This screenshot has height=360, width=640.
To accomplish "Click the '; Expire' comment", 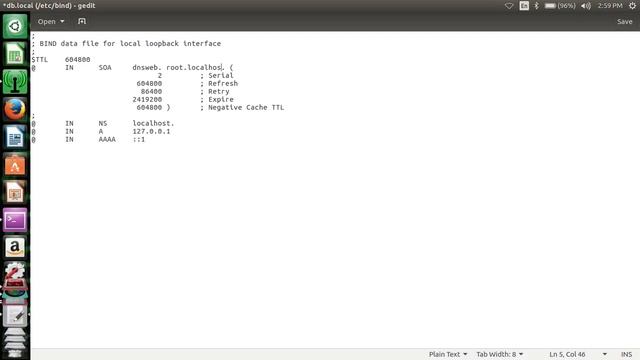I will (x=217, y=99).
